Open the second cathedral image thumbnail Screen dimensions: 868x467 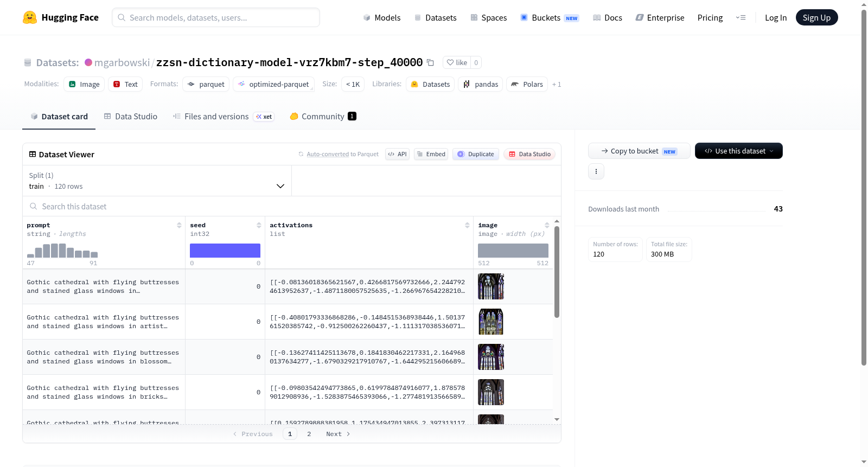click(x=491, y=322)
